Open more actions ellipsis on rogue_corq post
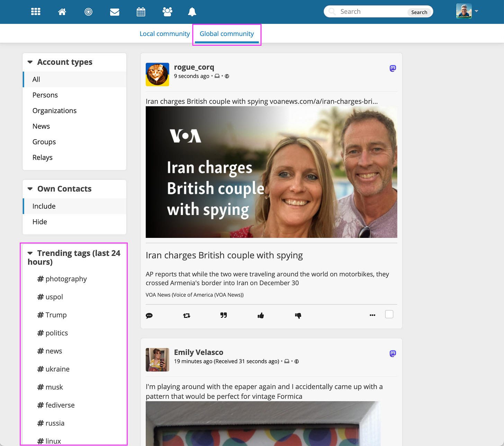 (x=372, y=315)
